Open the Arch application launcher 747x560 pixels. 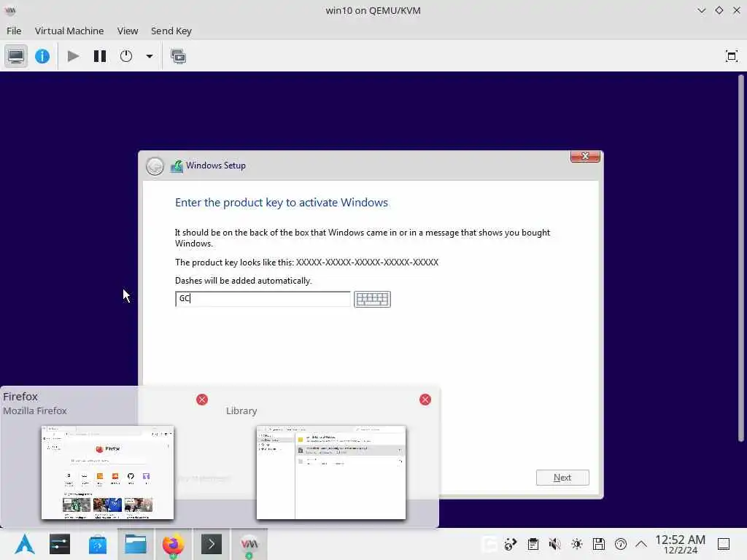pyautogui.click(x=24, y=544)
